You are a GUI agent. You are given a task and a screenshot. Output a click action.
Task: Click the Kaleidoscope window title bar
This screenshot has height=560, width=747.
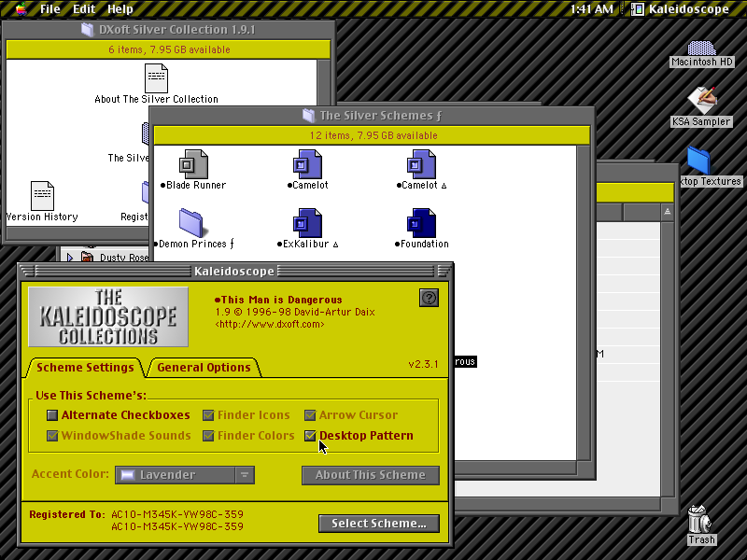point(234,271)
